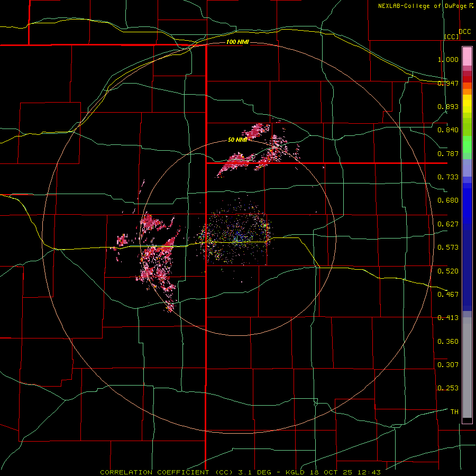
Task: Click the 0.573 scale value
Action: coord(448,248)
